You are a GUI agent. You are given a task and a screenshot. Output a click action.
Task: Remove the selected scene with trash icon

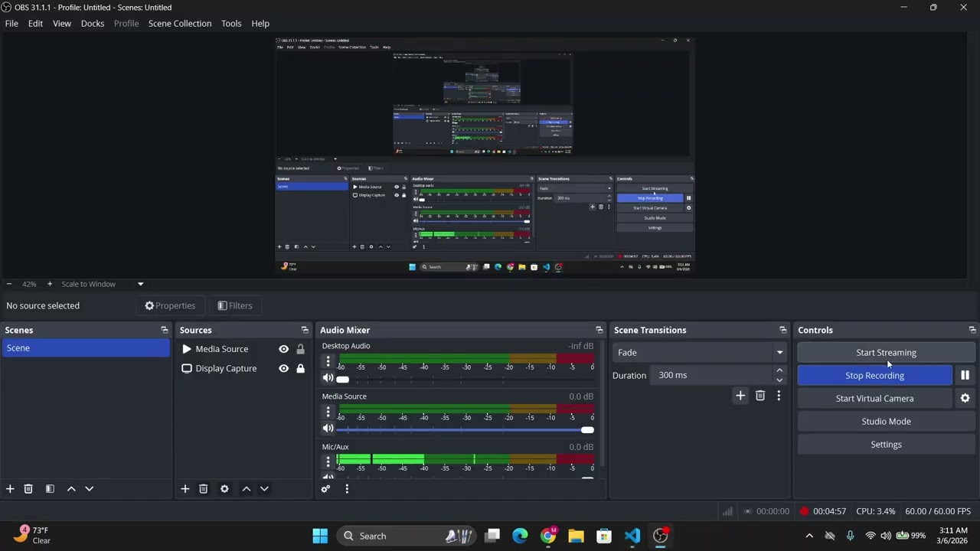pyautogui.click(x=28, y=489)
